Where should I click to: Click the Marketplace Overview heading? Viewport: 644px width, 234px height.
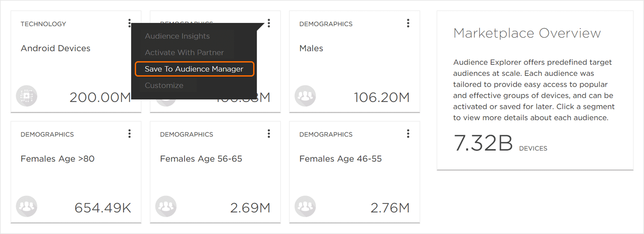pos(527,33)
